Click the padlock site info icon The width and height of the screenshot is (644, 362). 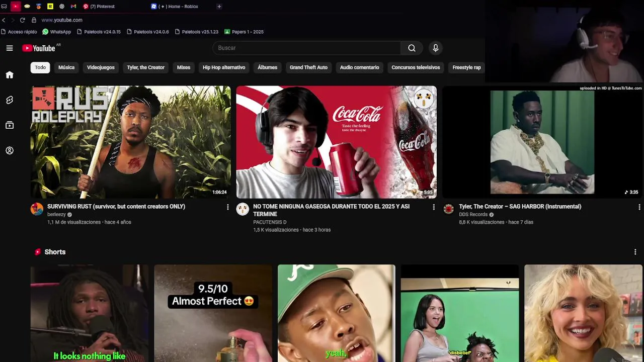pos(34,20)
